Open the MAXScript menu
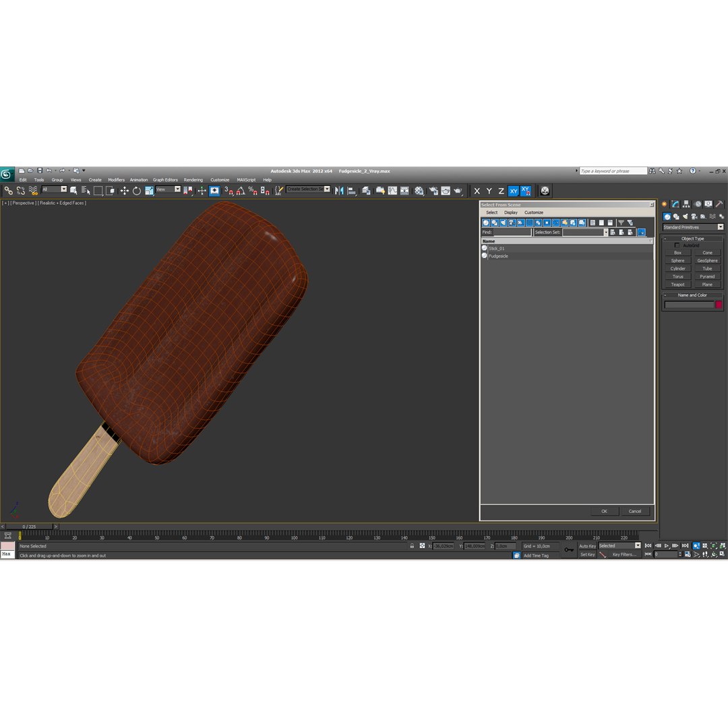The height and width of the screenshot is (728, 728). [x=246, y=180]
